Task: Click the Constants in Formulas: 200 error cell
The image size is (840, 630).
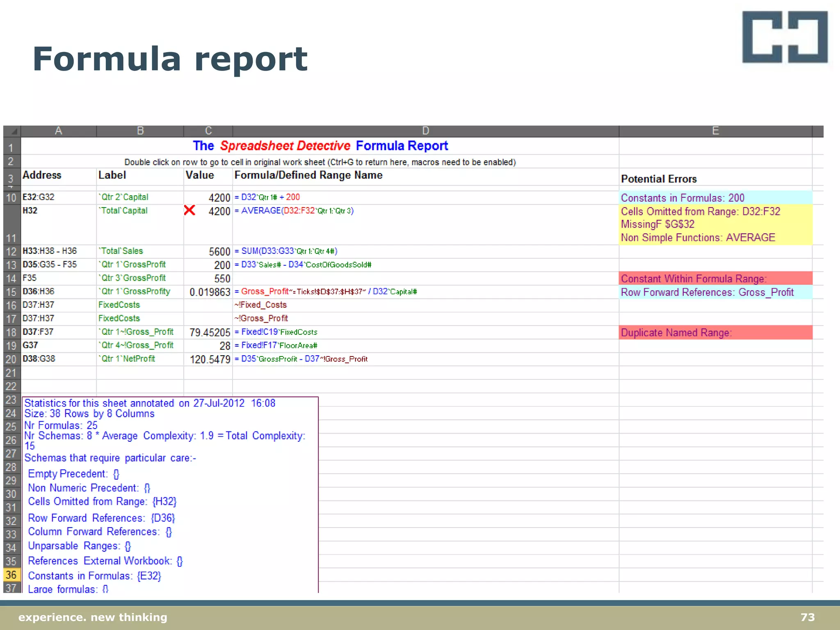Action: pyautogui.click(x=716, y=198)
